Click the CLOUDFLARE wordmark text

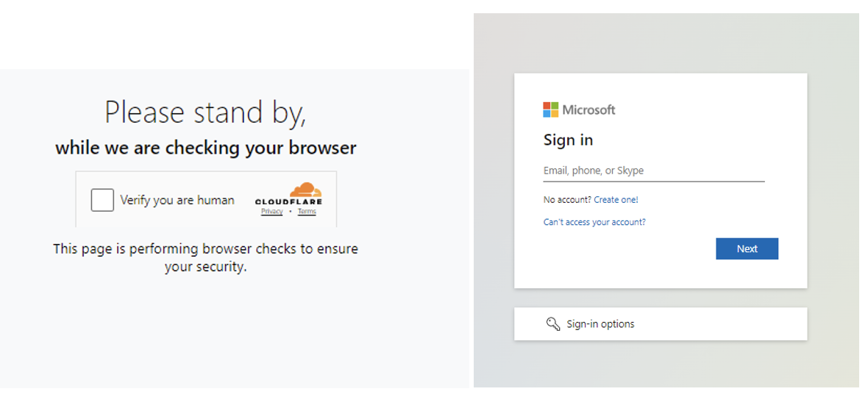(288, 202)
